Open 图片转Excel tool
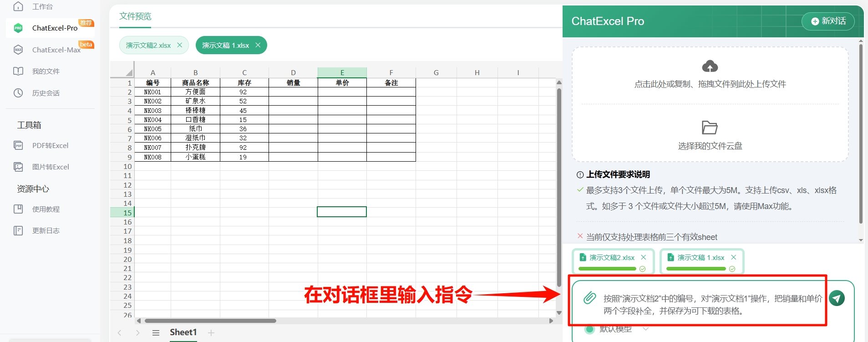 tap(50, 167)
